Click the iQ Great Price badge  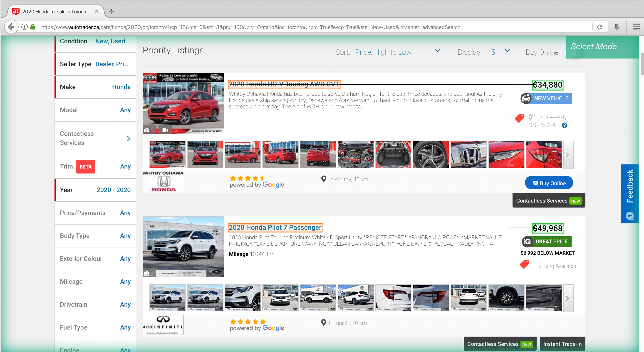coord(547,242)
